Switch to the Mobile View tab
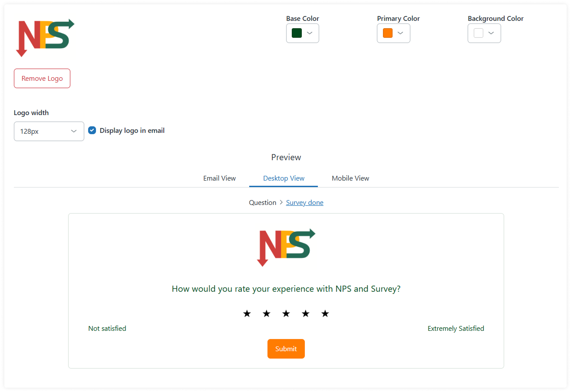 [x=350, y=178]
